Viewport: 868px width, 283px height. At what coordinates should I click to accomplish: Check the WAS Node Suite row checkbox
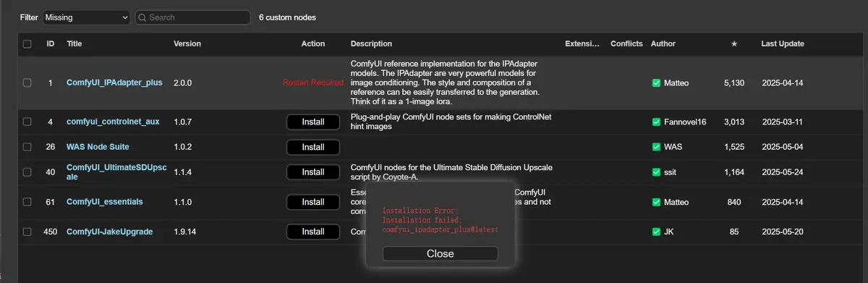click(x=27, y=147)
